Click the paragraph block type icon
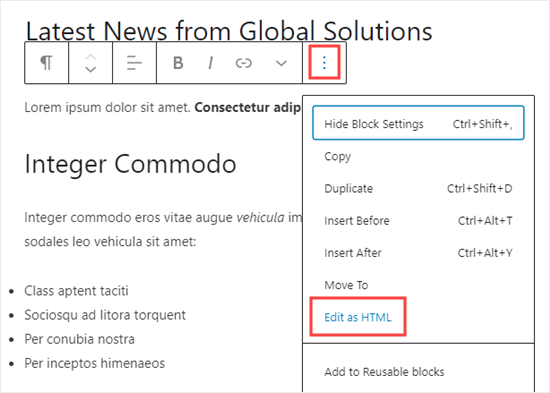 tap(46, 63)
